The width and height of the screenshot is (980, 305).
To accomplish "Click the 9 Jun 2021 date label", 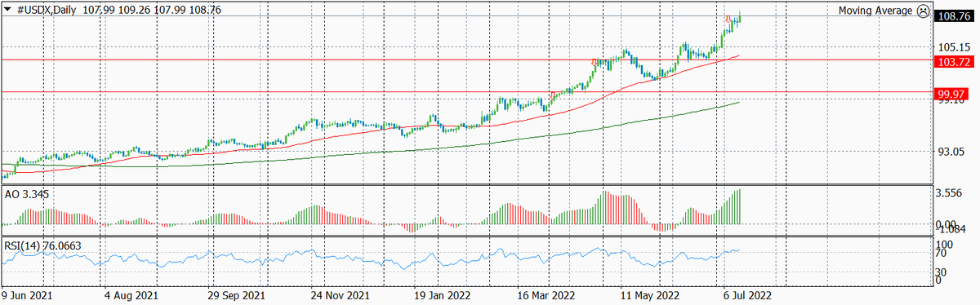I will [28, 295].
